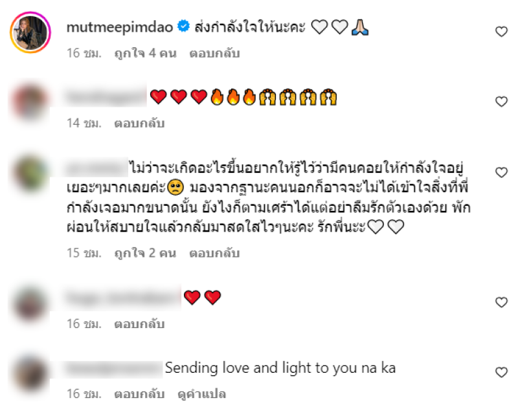View likes 'ถูกใจ 4 คน' on first comment
The width and height of the screenshot is (518, 420).
coord(145,53)
